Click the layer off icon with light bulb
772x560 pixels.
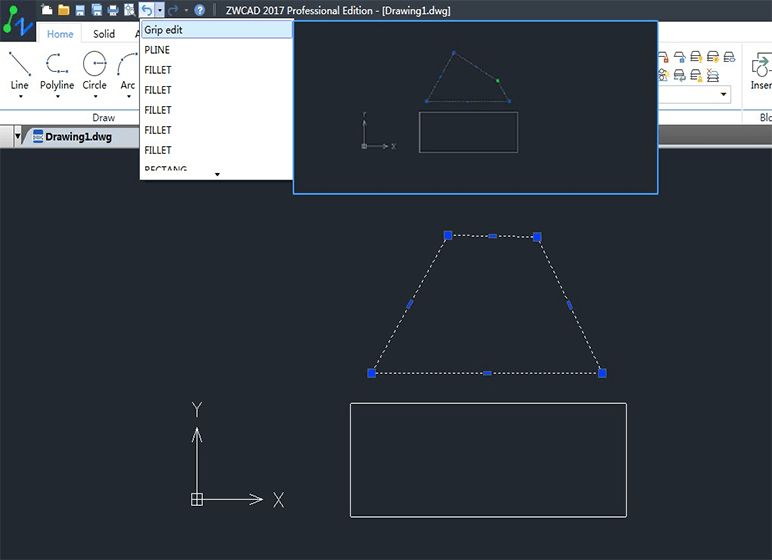pyautogui.click(x=696, y=57)
